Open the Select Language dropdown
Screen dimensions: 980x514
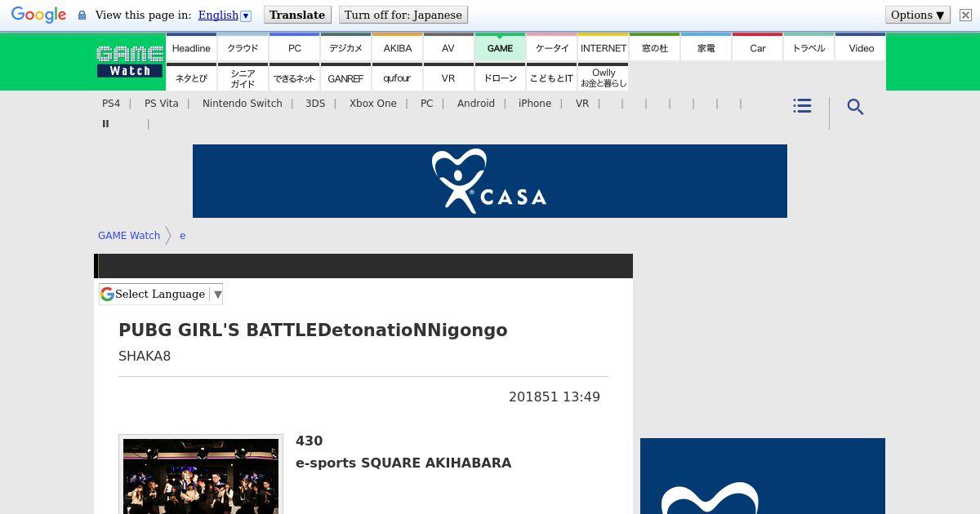coord(161,295)
